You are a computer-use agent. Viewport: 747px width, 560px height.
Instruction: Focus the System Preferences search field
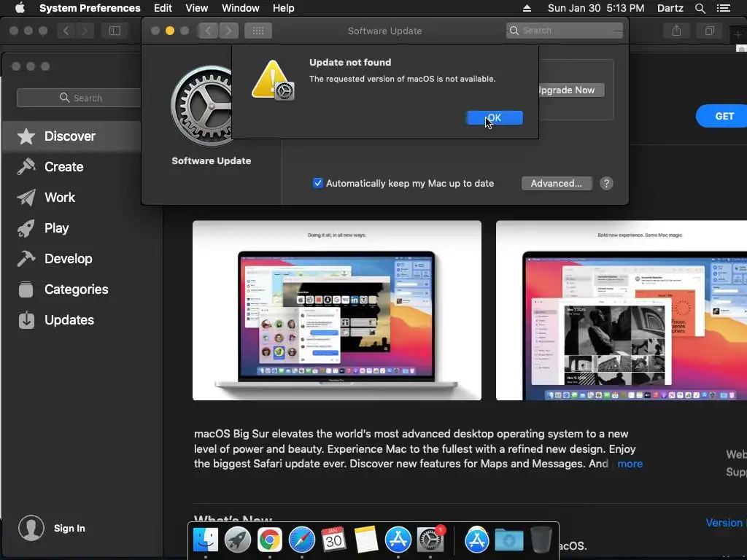click(564, 31)
